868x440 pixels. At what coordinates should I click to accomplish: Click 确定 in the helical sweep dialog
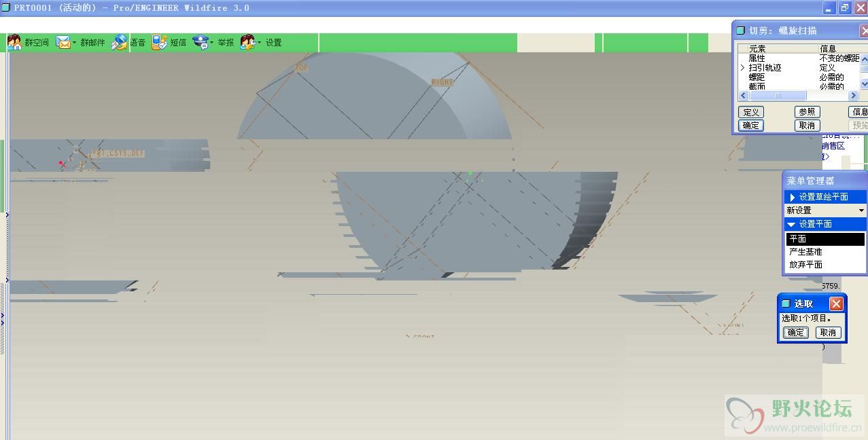(751, 126)
